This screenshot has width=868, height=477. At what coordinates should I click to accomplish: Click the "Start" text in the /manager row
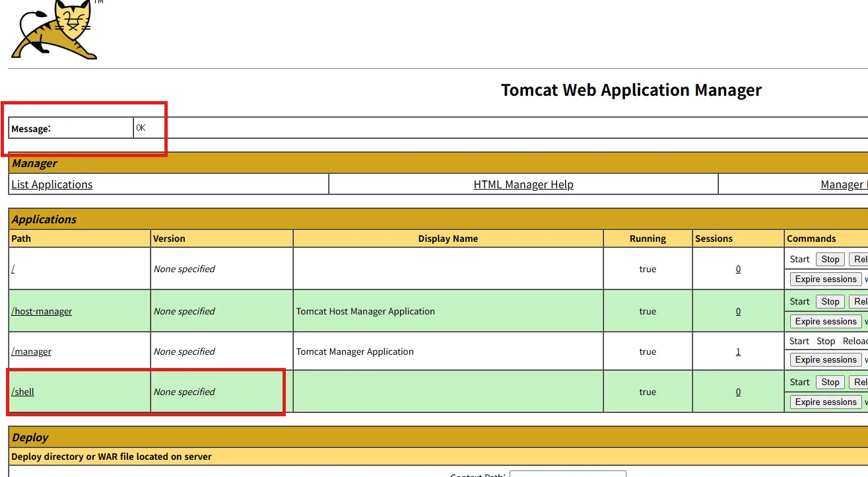coord(799,341)
